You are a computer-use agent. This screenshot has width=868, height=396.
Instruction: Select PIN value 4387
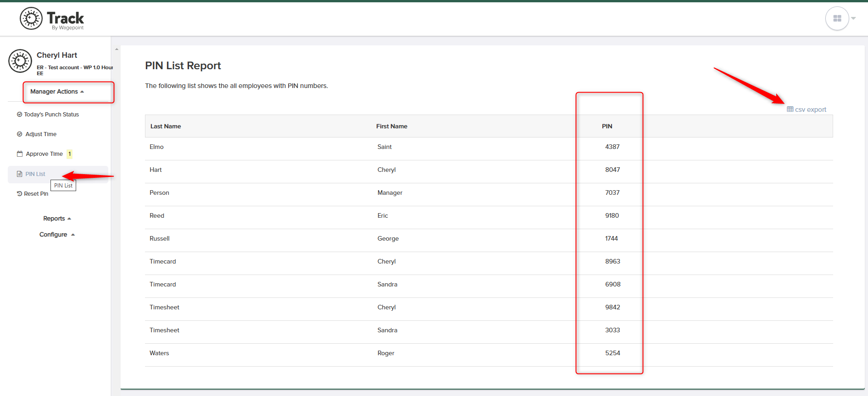612,147
